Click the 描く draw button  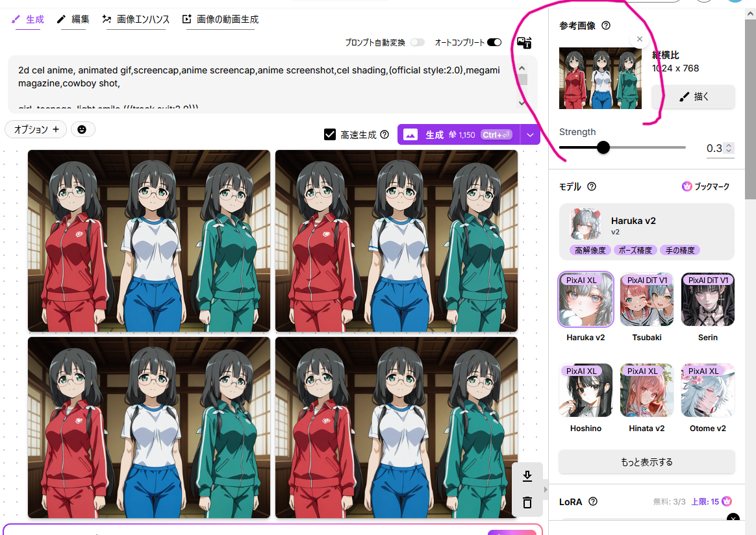tap(693, 97)
